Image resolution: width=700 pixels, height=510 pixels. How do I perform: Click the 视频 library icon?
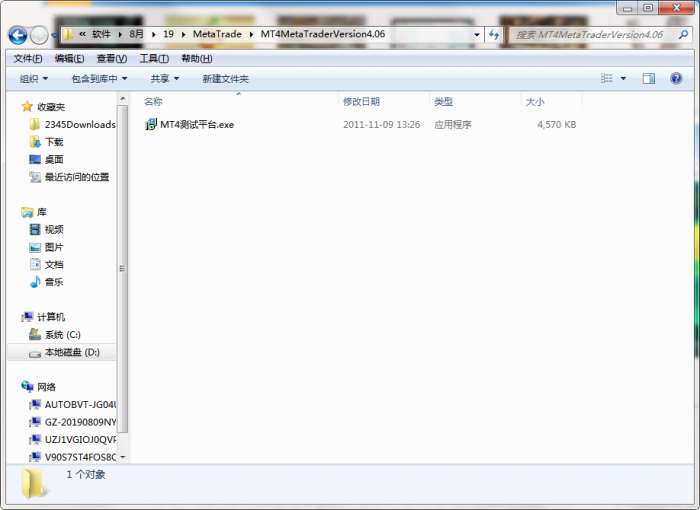click(x=35, y=229)
